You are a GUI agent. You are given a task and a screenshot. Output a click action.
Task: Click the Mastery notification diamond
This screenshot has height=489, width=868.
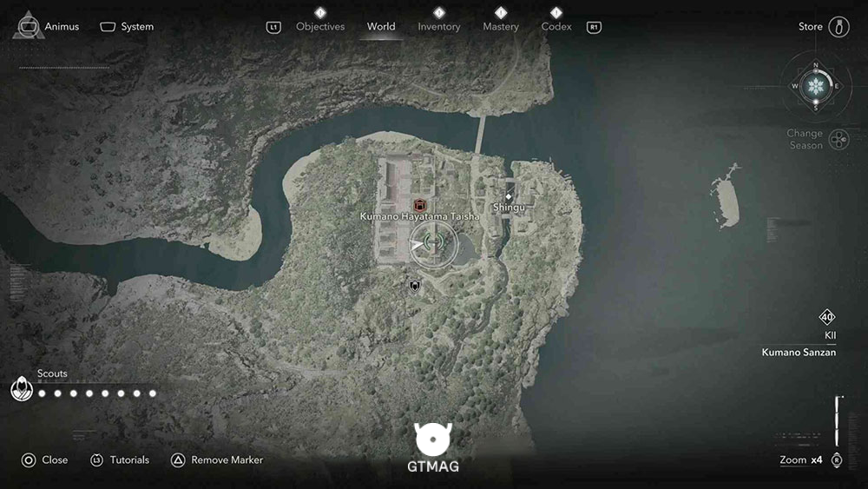[x=501, y=12]
